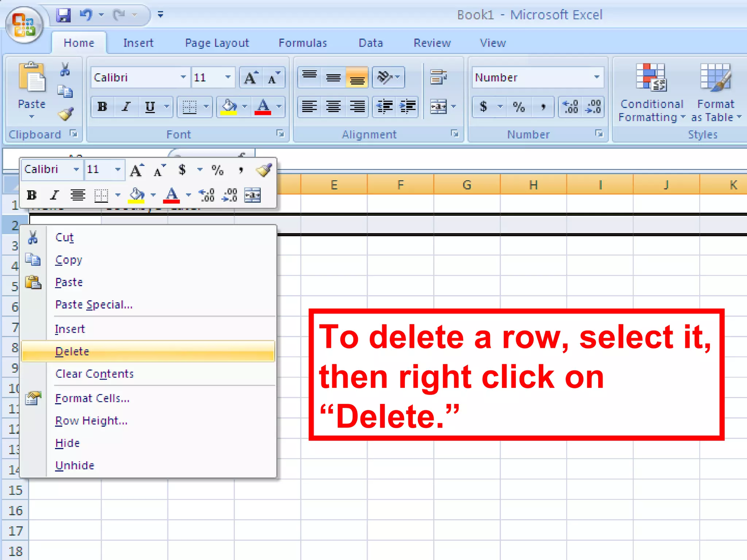The width and height of the screenshot is (747, 560).
Task: Open Font dialog launcher
Action: [x=280, y=133]
